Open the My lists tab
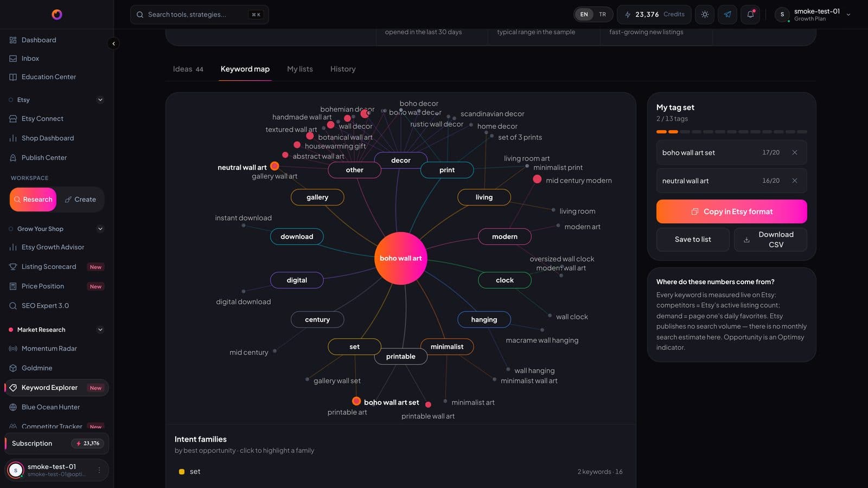This screenshot has width=868, height=488. (300, 69)
